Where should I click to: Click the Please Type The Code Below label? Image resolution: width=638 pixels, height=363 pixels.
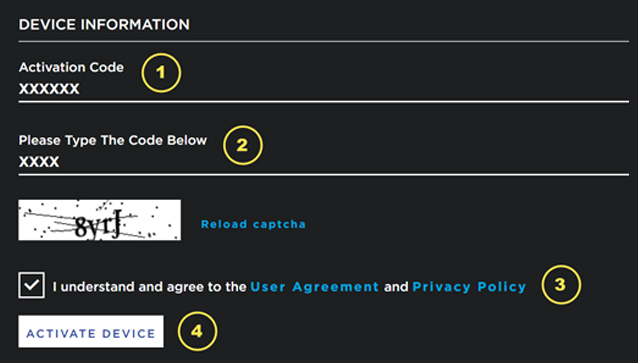(x=113, y=140)
